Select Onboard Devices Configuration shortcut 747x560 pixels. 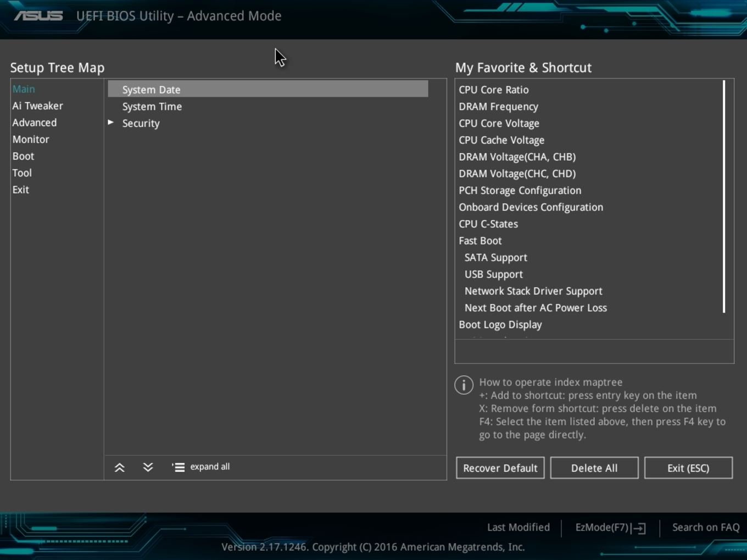[531, 207]
